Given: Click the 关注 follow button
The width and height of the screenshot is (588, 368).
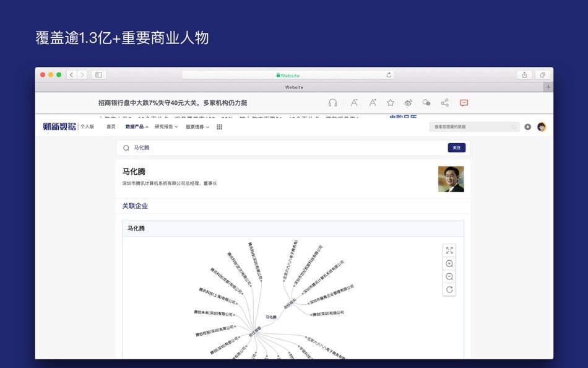Looking at the screenshot, I should pos(456,148).
